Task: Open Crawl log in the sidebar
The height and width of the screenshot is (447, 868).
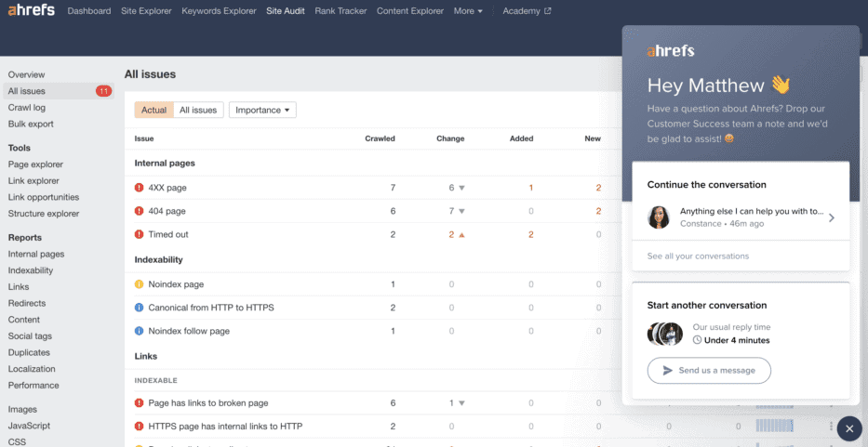Action: pos(27,108)
